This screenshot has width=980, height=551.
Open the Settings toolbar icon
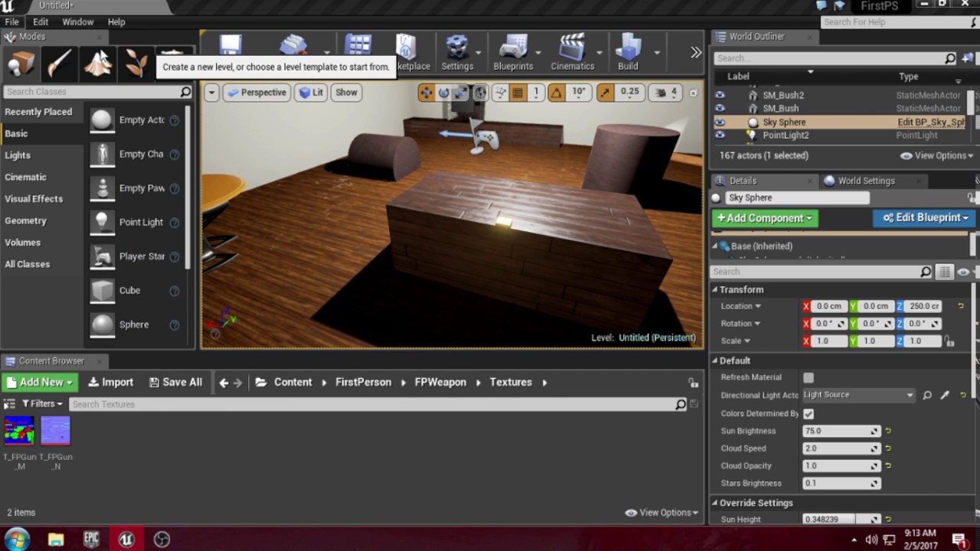[x=457, y=53]
